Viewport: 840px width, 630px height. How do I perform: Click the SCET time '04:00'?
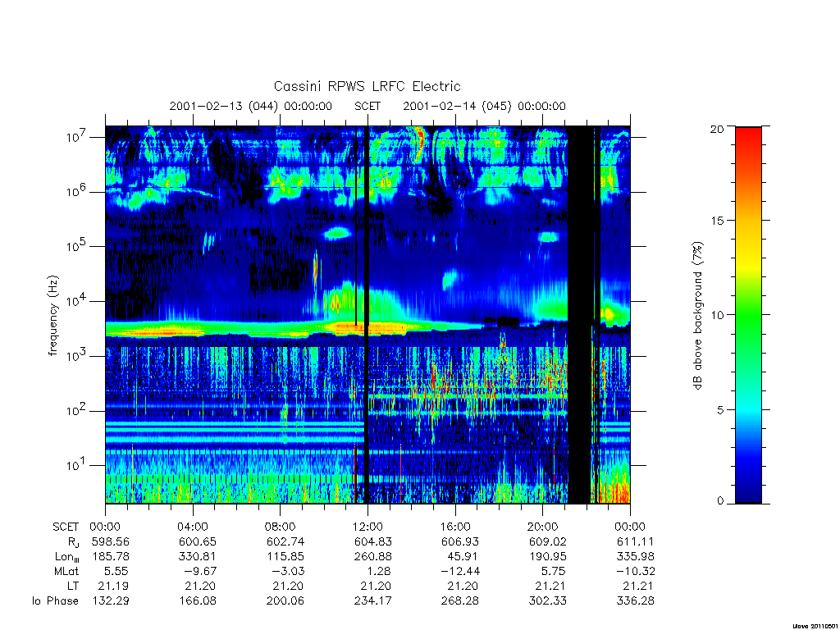(193, 527)
